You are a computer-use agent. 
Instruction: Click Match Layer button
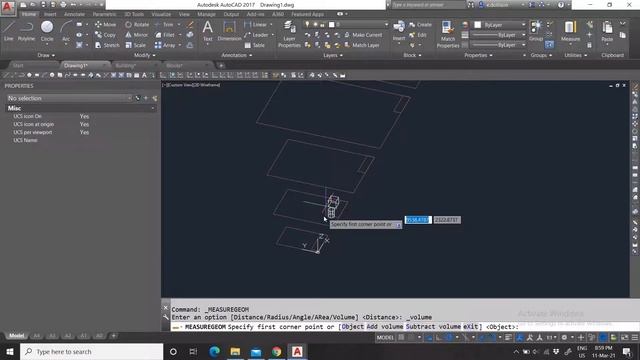(x=362, y=45)
